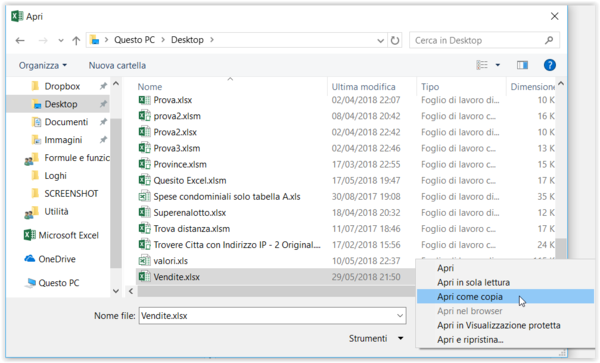Click the Back navigation arrow
The height and width of the screenshot is (363, 600).
20,40
